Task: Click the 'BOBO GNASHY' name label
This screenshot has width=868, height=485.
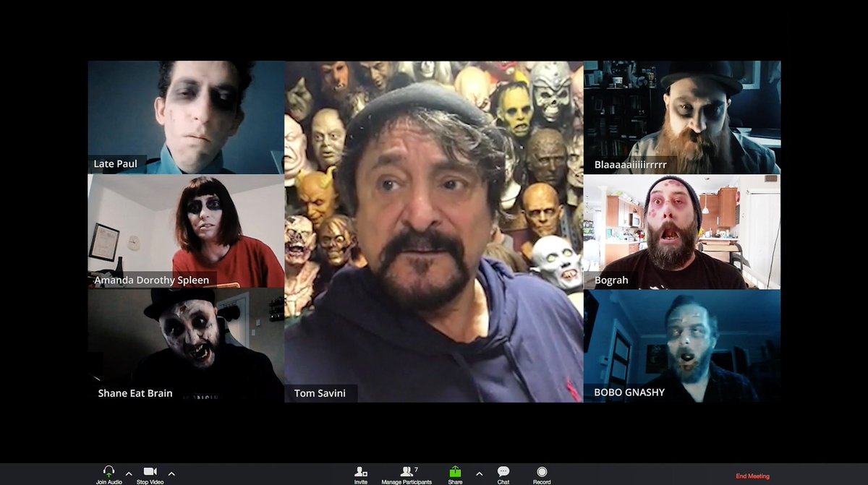Action: click(629, 392)
